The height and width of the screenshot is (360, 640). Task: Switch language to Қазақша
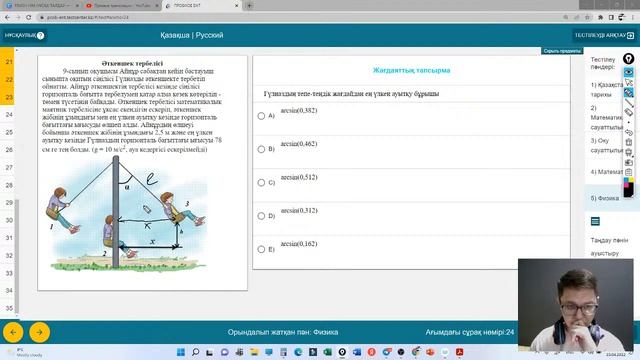point(175,36)
